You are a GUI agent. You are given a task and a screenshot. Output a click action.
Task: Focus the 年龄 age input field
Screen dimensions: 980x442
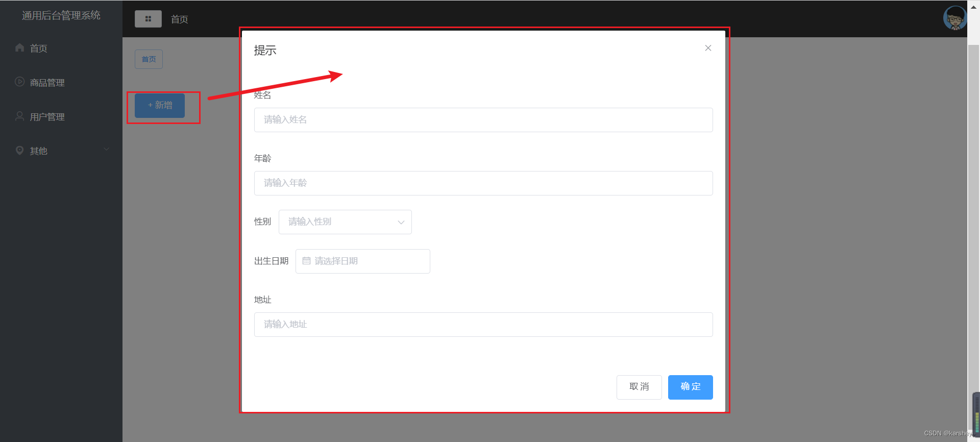483,183
